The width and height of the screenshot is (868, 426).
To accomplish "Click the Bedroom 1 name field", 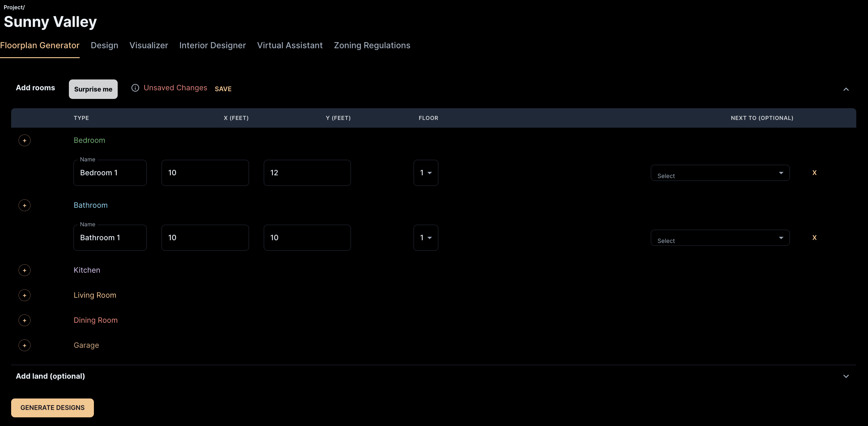I will (110, 173).
